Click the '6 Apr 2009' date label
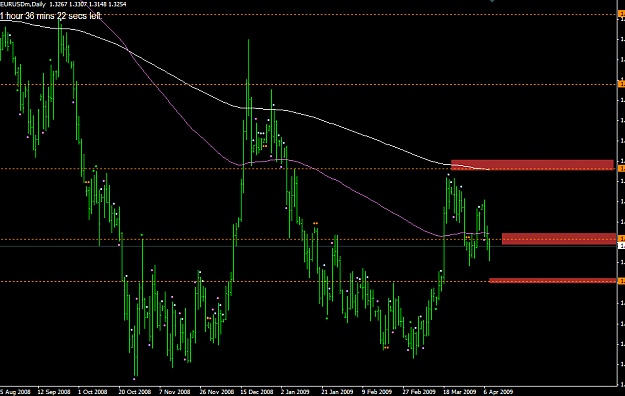 click(x=498, y=392)
